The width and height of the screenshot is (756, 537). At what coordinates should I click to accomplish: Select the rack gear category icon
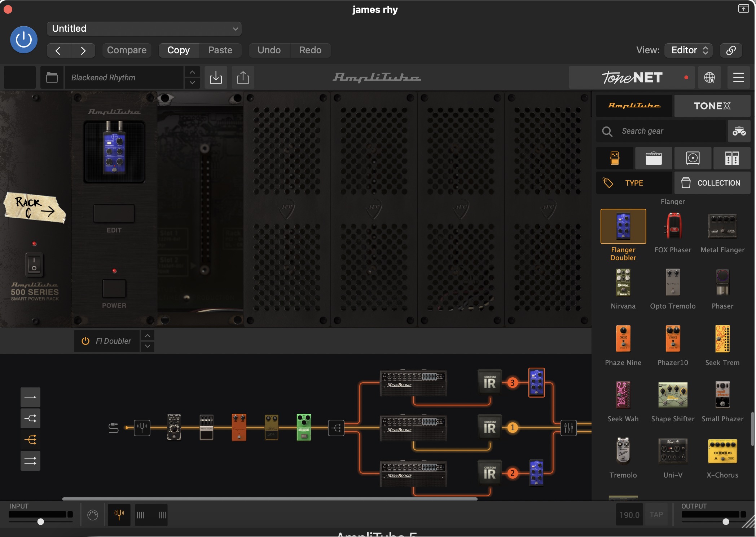[732, 158]
